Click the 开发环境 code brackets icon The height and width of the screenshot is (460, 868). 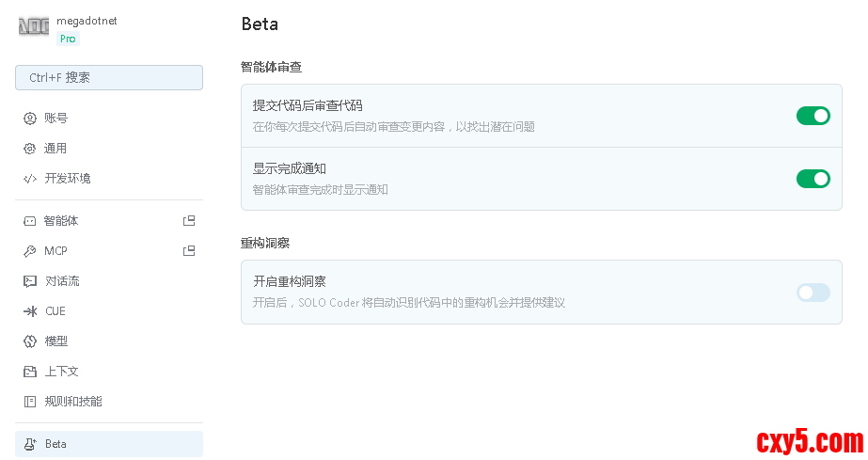pyautogui.click(x=29, y=179)
